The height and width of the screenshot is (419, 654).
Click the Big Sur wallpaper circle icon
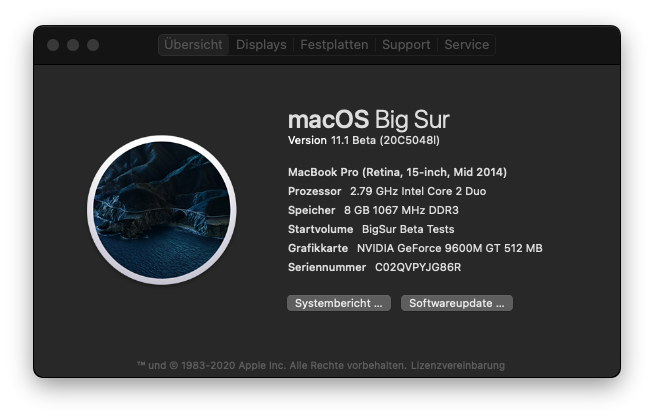[x=162, y=210]
